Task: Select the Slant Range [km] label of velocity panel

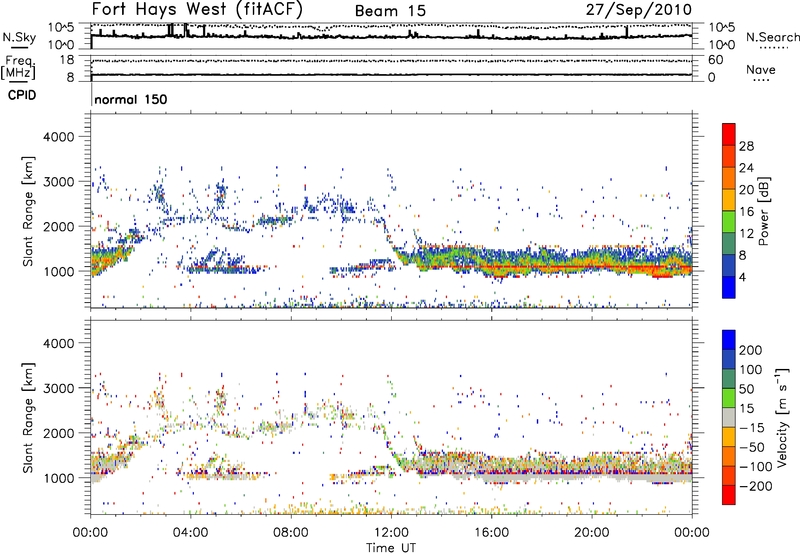Action: pos(28,418)
